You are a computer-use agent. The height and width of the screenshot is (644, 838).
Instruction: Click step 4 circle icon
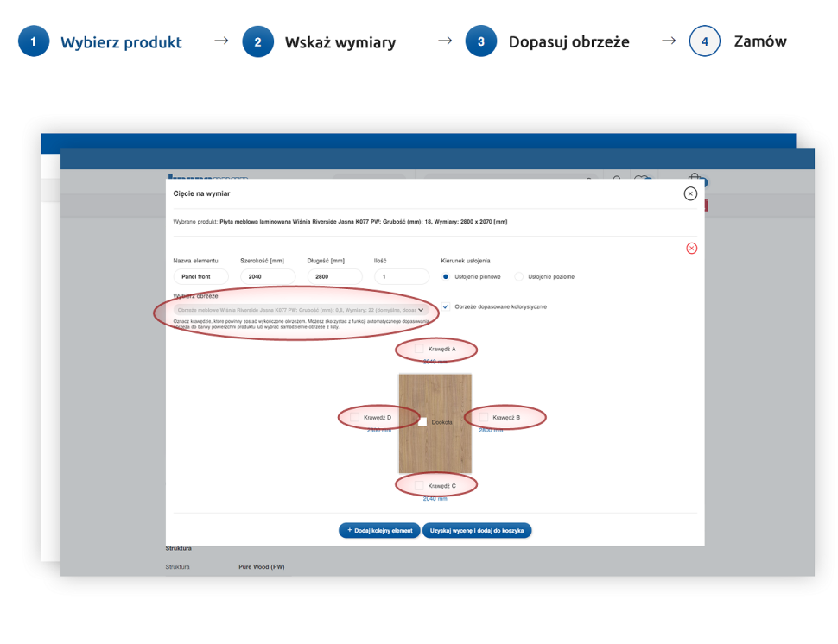(x=705, y=41)
